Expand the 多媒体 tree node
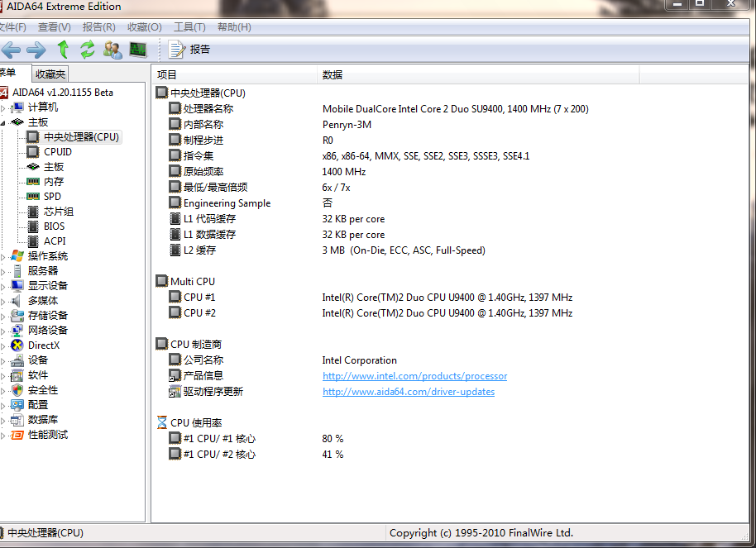The image size is (756, 548). tap(2, 302)
